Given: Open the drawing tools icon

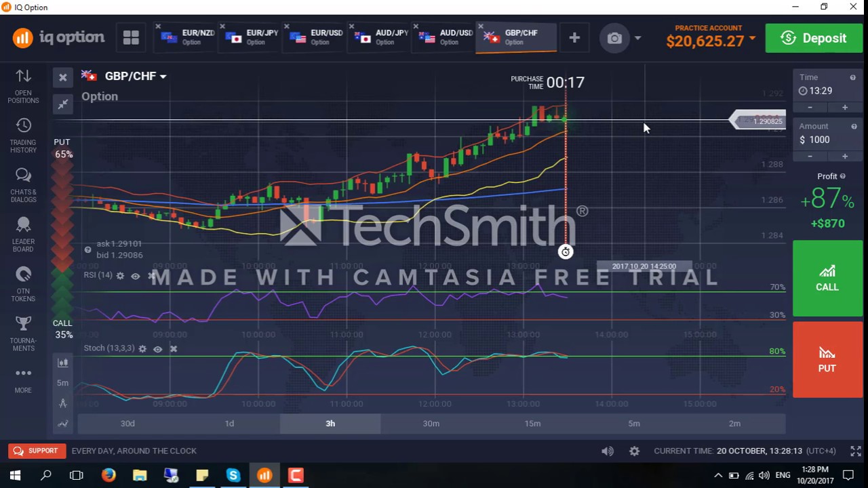Looking at the screenshot, I should (63, 403).
